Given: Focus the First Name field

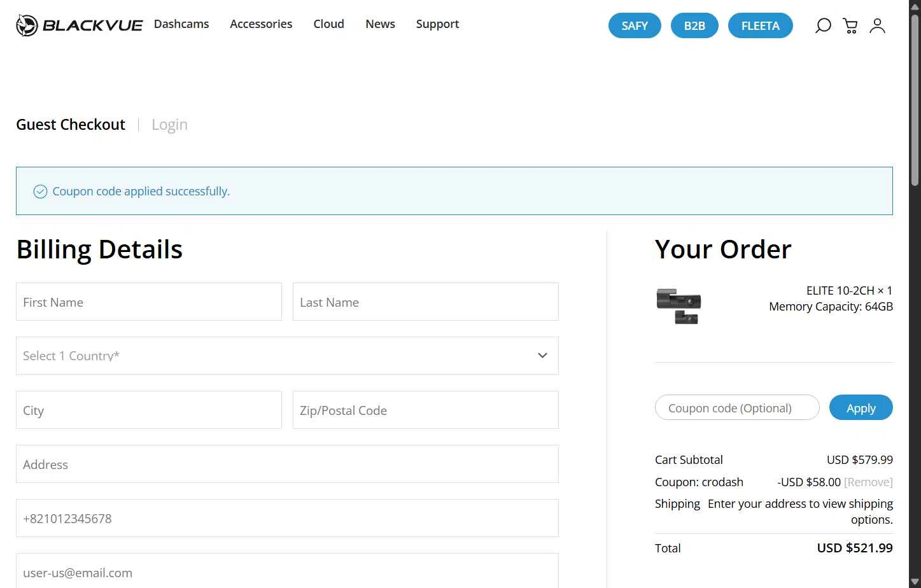Looking at the screenshot, I should coord(149,302).
